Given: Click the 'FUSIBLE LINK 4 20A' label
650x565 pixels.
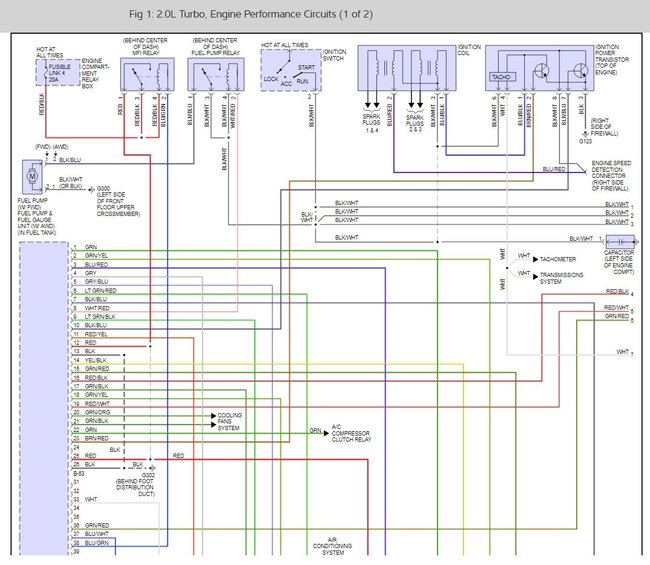Looking at the screenshot, I should click(60, 73).
